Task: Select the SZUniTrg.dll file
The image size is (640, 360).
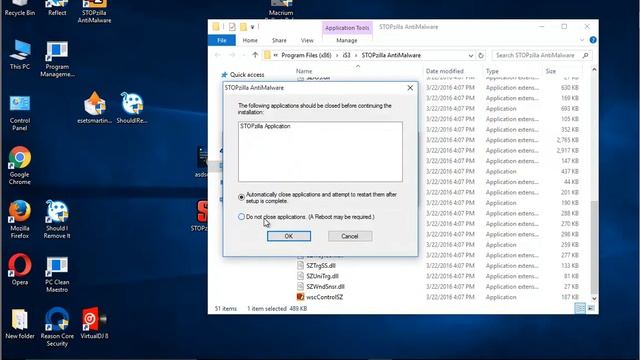Action: point(322,276)
